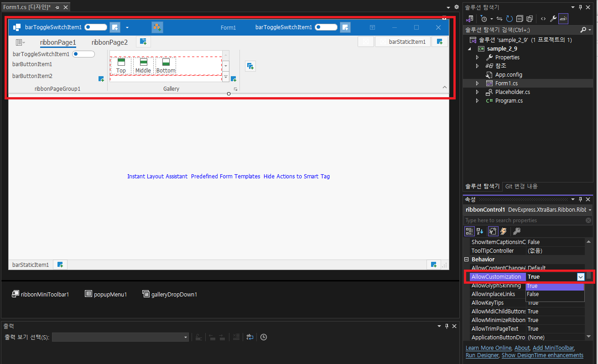Click the show all files icon
This screenshot has width=598, height=364.
529,19
